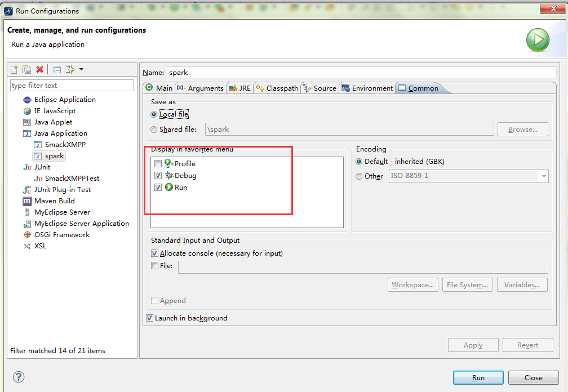Image resolution: width=568 pixels, height=392 pixels.
Task: Uncheck Debug in favorites menu
Action: (x=158, y=176)
